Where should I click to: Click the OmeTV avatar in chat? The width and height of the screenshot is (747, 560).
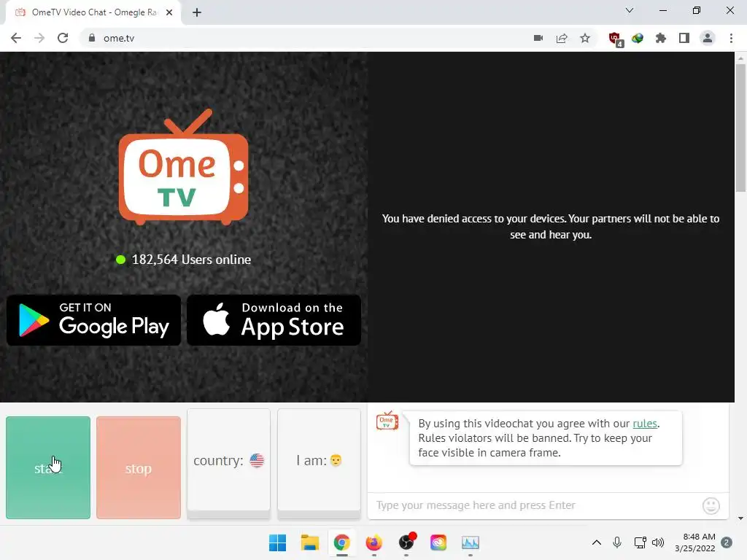pyautogui.click(x=387, y=421)
